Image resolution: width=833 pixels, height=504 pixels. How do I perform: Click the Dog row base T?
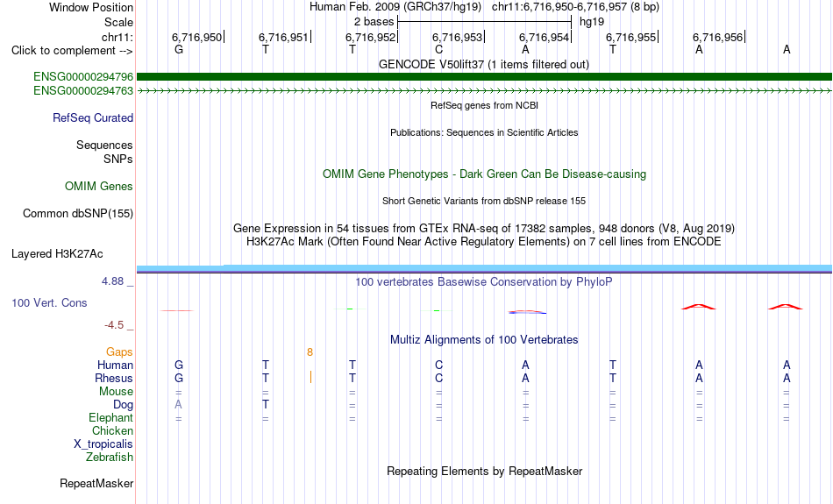click(x=266, y=405)
